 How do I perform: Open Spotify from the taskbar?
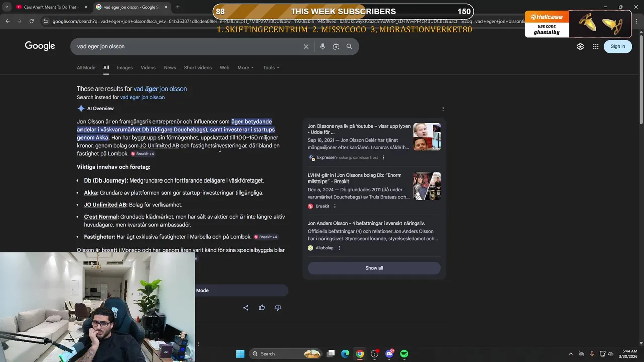coord(404,354)
